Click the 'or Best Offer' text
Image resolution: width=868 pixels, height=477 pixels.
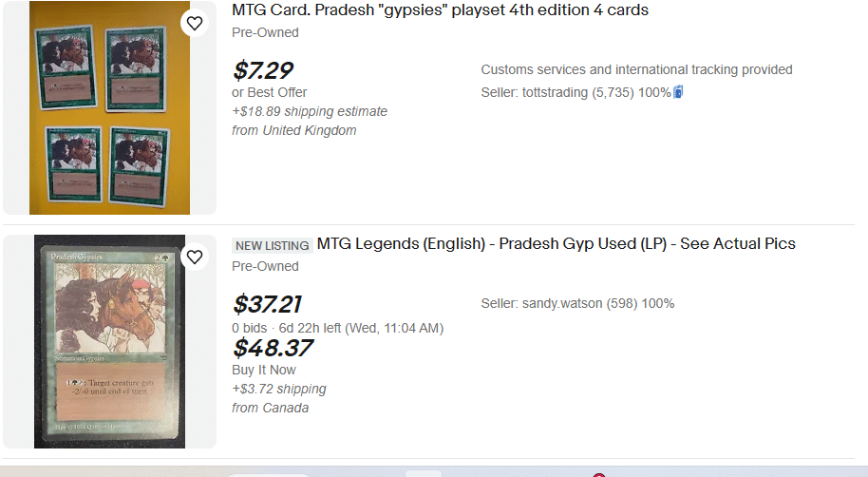point(270,92)
